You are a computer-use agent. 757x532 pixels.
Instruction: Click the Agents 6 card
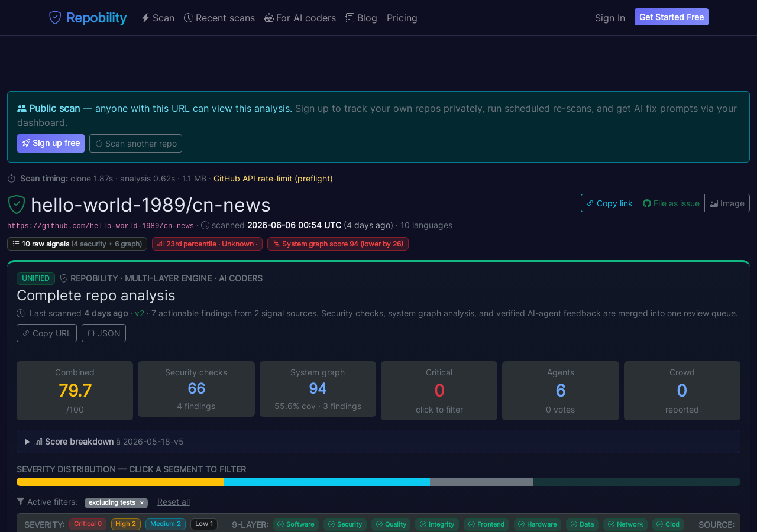coord(561,391)
